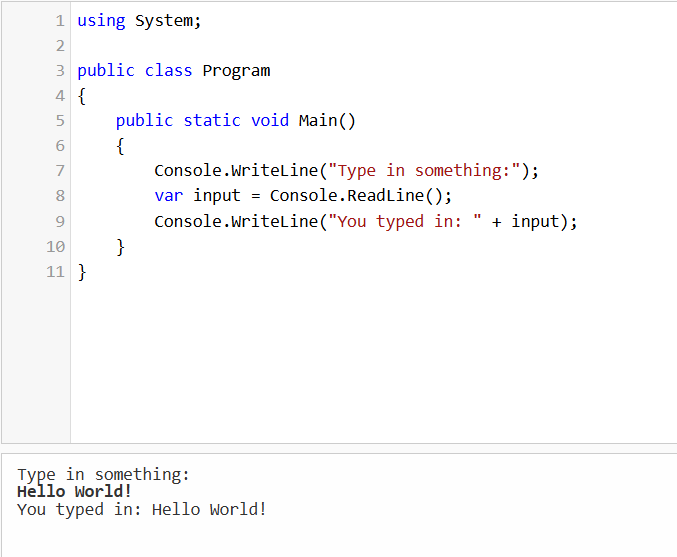Click the class name 'Program'

tap(236, 71)
